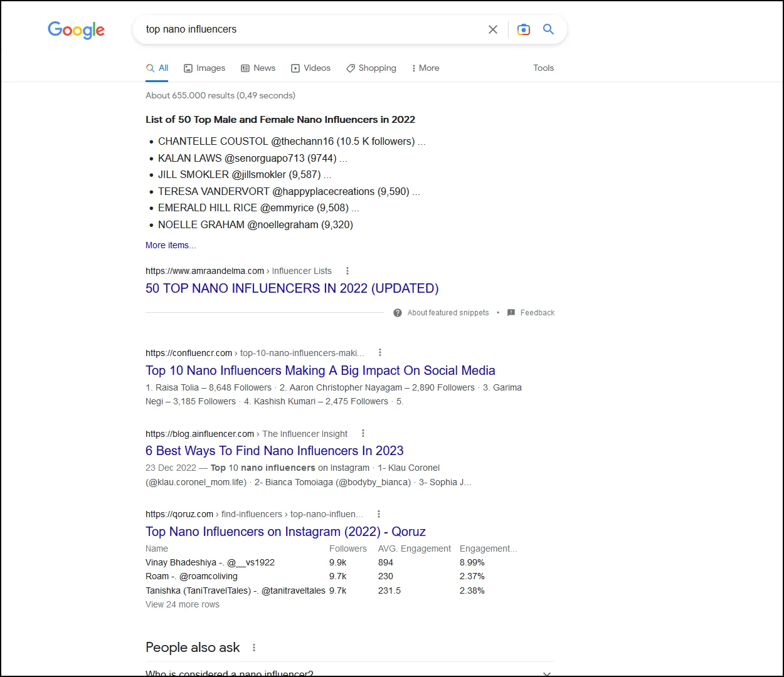Open the 50 TOP NANO INFLUENCERS IN 2022 link
Image resolution: width=784 pixels, height=677 pixels.
click(x=292, y=288)
